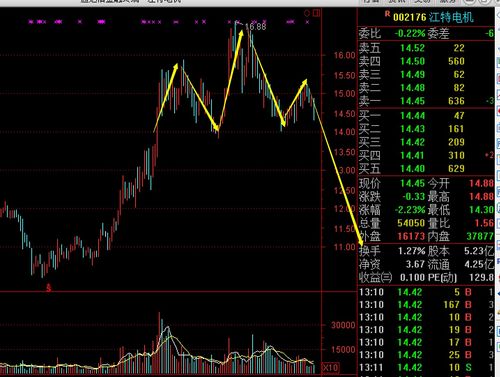Click the red circle icon above the price axis
This screenshot has height=377, width=500.
(307, 14)
